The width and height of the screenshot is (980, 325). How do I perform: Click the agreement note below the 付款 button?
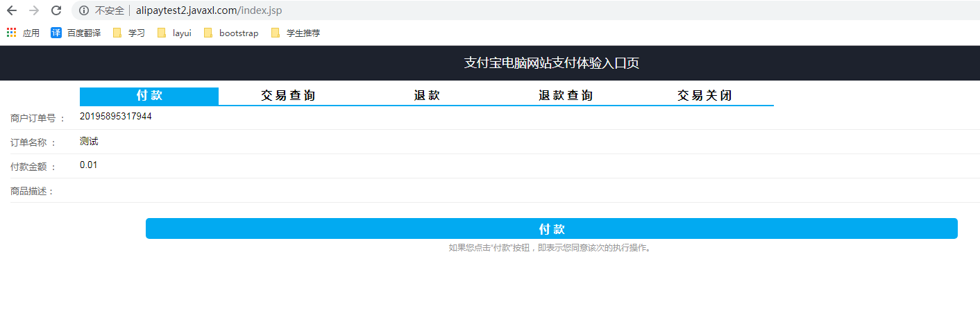coord(550,247)
